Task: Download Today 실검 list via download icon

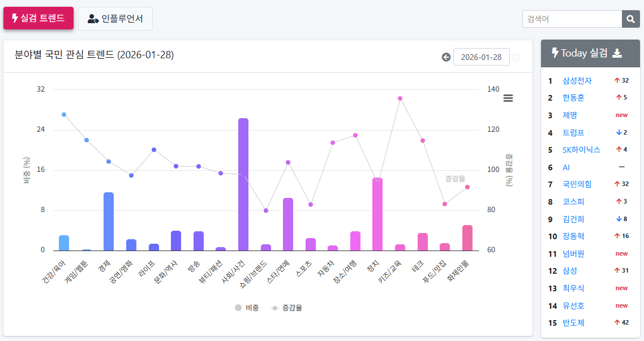Action: (x=617, y=53)
